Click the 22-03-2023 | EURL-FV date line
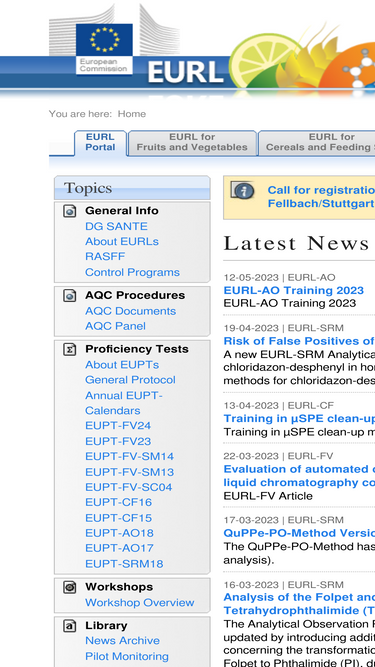The width and height of the screenshot is (375, 667). [x=278, y=456]
